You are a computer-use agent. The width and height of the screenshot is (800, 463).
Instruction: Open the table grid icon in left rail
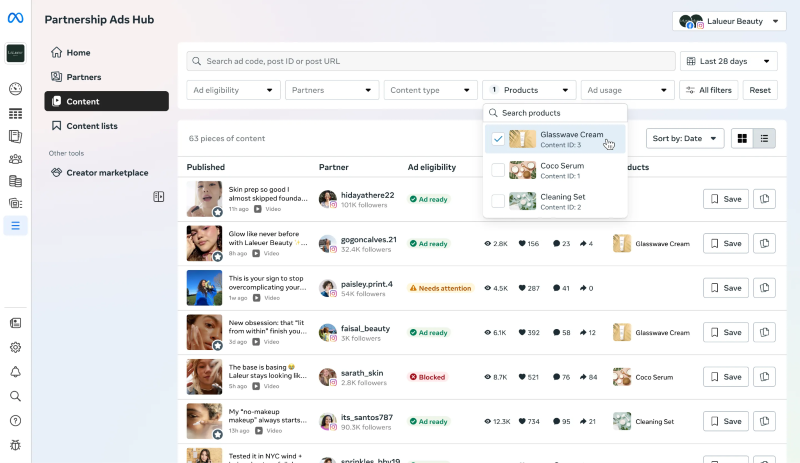pos(15,113)
